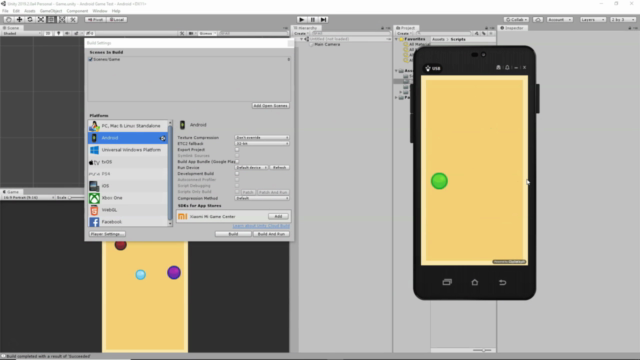Open the Edit menu
Viewport: 640px width, 360px height.
(16, 11)
